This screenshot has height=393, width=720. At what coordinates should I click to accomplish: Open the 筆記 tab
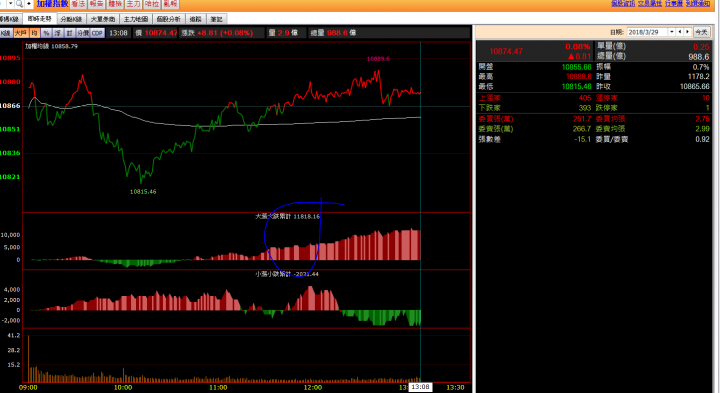coord(217,19)
